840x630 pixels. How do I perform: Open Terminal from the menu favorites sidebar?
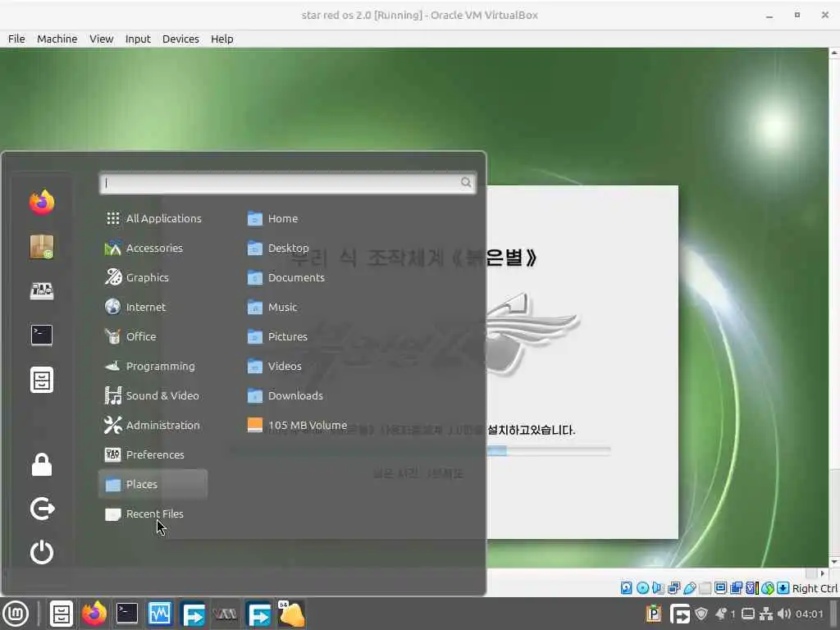click(x=42, y=336)
